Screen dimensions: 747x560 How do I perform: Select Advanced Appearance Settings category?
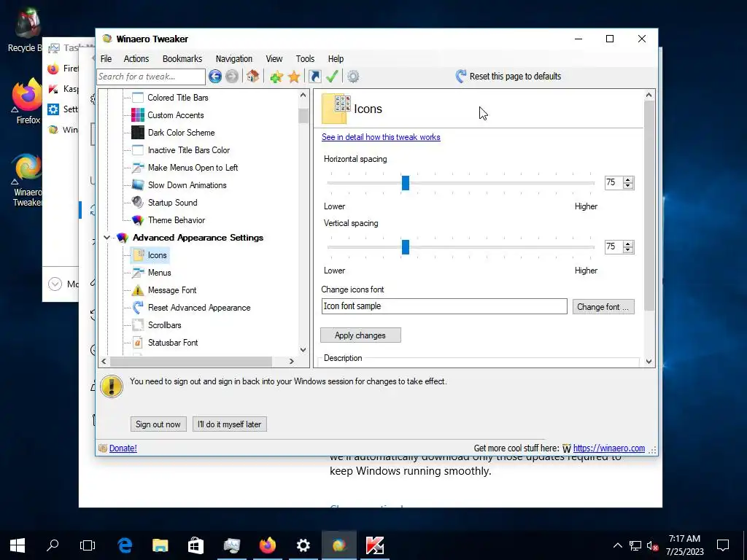point(198,238)
